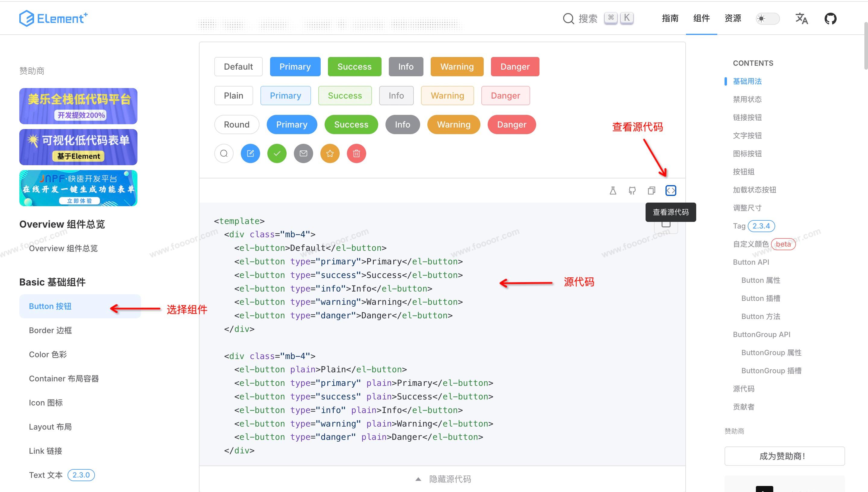Click the view source code icon
The width and height of the screenshot is (868, 492).
(x=670, y=191)
